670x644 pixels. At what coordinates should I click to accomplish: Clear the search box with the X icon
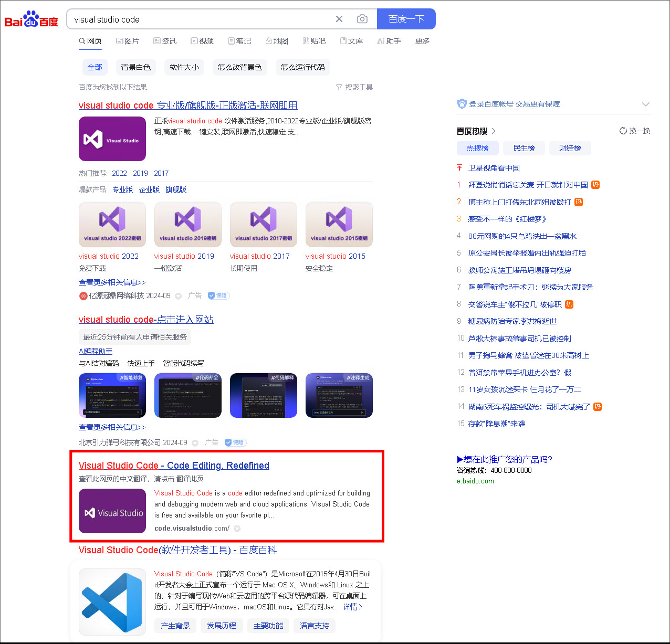point(339,18)
